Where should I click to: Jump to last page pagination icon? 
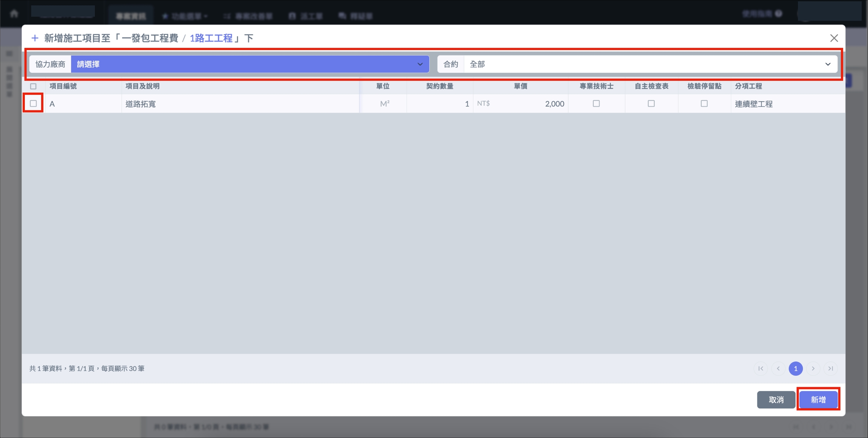(830, 368)
